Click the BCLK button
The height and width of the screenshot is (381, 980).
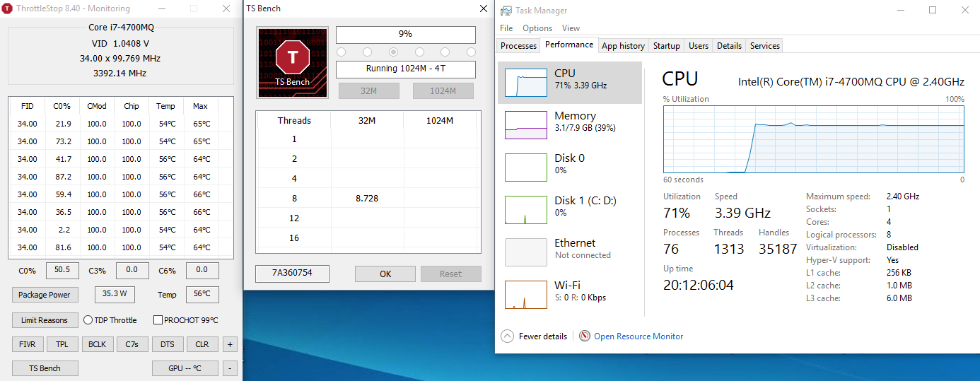(98, 344)
